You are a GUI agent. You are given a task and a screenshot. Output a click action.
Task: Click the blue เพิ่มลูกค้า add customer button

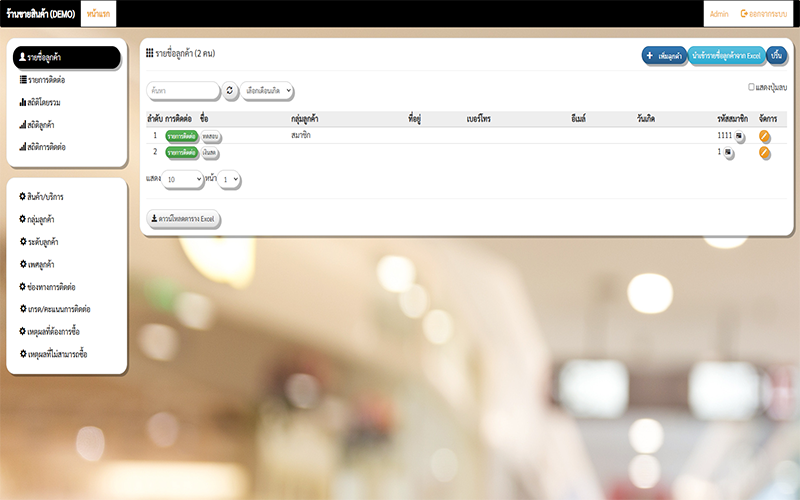pyautogui.click(x=663, y=55)
